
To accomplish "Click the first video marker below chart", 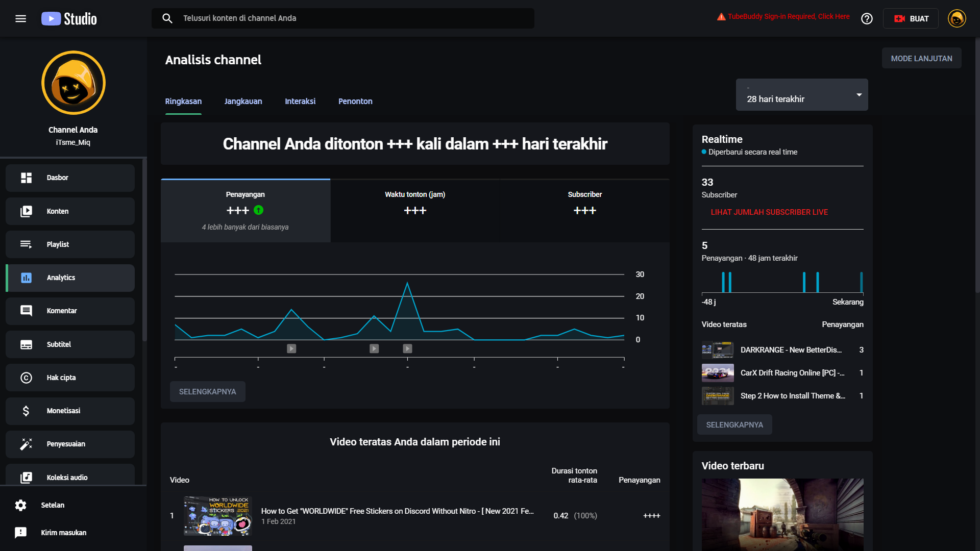I will point(291,348).
